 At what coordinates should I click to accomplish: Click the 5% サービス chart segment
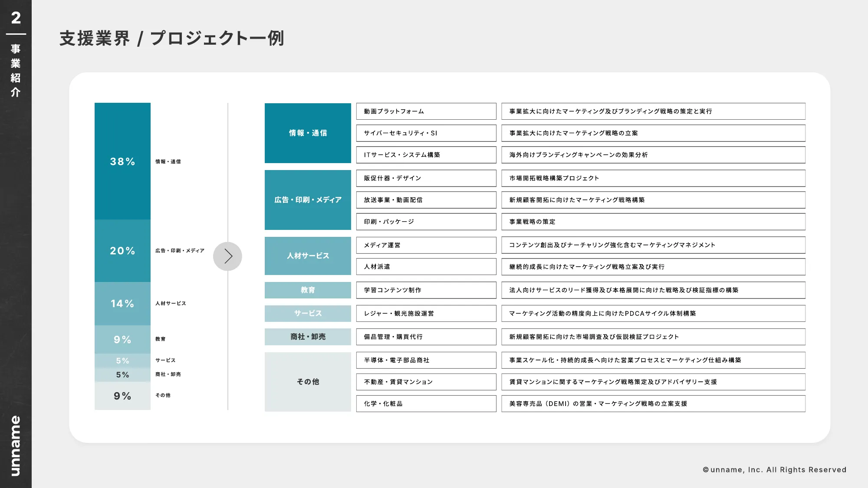(122, 360)
